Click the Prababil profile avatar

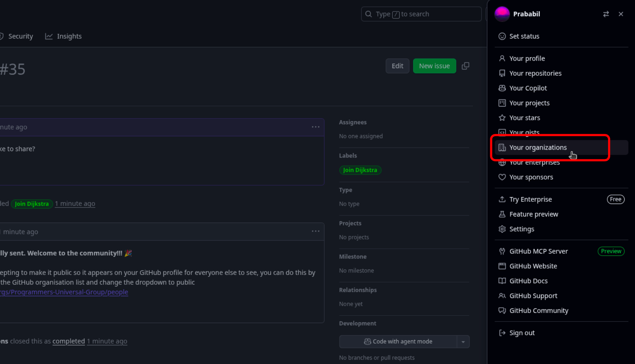(502, 14)
